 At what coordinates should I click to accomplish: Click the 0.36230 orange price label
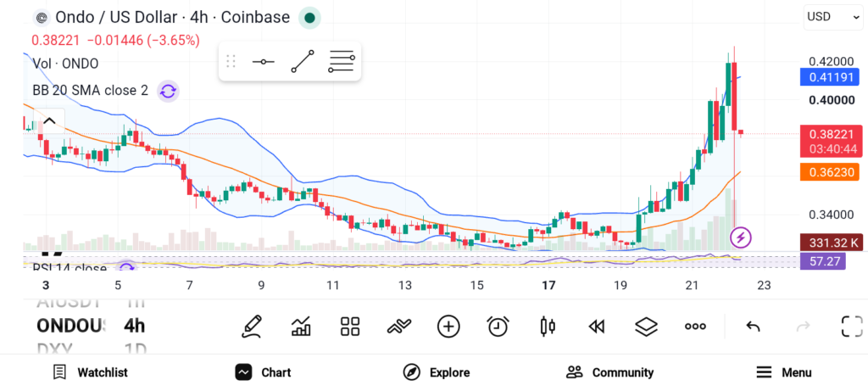point(829,171)
